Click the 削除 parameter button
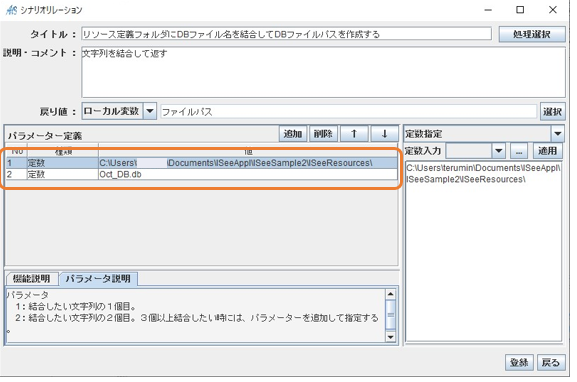This screenshot has width=577, height=382. coord(323,134)
